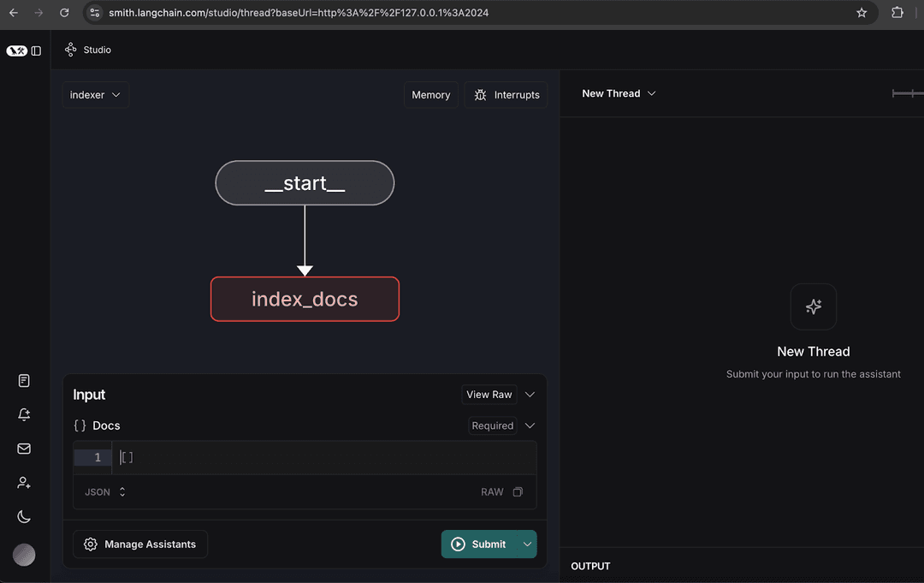Click the invite user icon in the sidebar

tap(23, 482)
